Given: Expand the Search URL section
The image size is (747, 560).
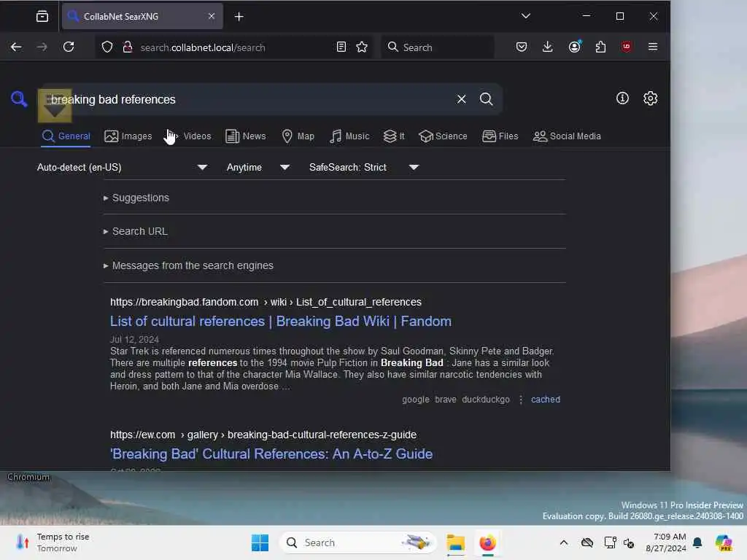Looking at the screenshot, I should point(135,231).
